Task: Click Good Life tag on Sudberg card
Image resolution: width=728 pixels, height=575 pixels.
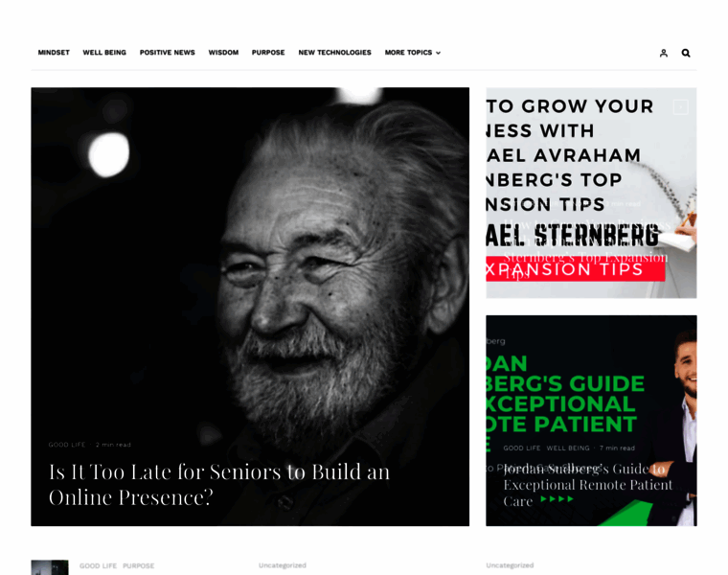Action: (522, 448)
